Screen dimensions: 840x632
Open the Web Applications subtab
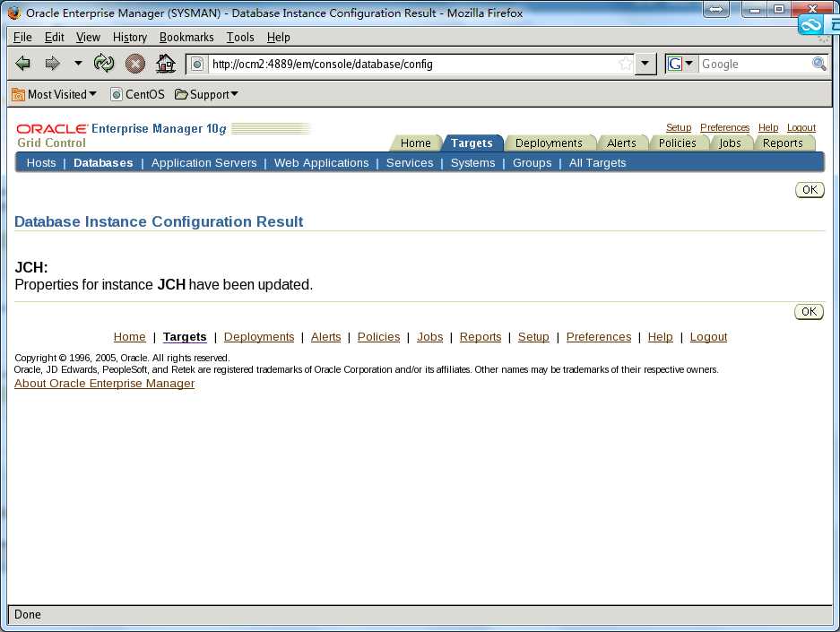point(322,163)
